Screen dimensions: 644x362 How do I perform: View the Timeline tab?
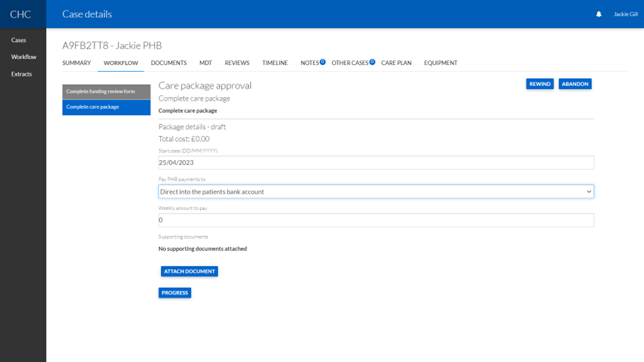click(275, 63)
